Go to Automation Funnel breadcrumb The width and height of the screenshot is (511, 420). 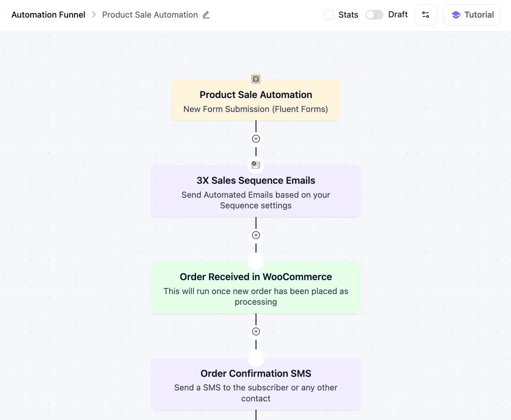point(48,15)
